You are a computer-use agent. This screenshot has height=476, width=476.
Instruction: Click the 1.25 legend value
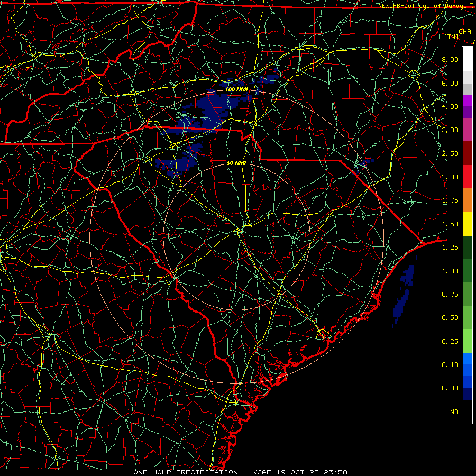(x=450, y=248)
